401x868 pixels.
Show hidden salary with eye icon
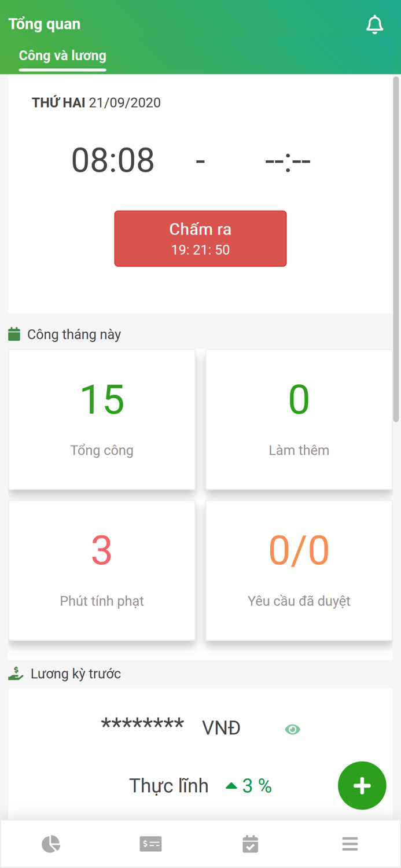[x=292, y=729]
